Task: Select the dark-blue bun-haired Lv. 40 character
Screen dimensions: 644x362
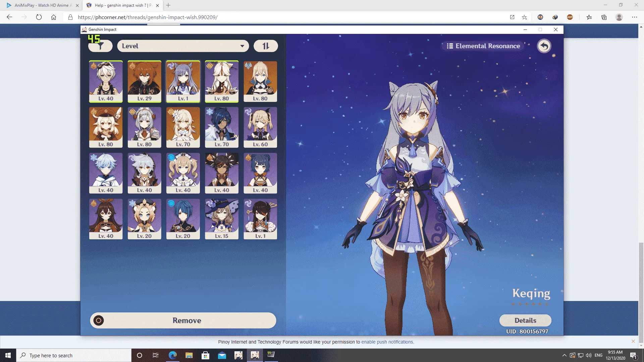Action: pyautogui.click(x=260, y=173)
